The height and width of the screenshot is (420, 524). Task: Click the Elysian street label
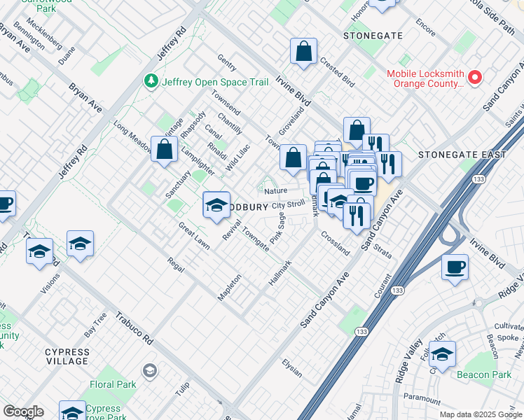coord(292,368)
